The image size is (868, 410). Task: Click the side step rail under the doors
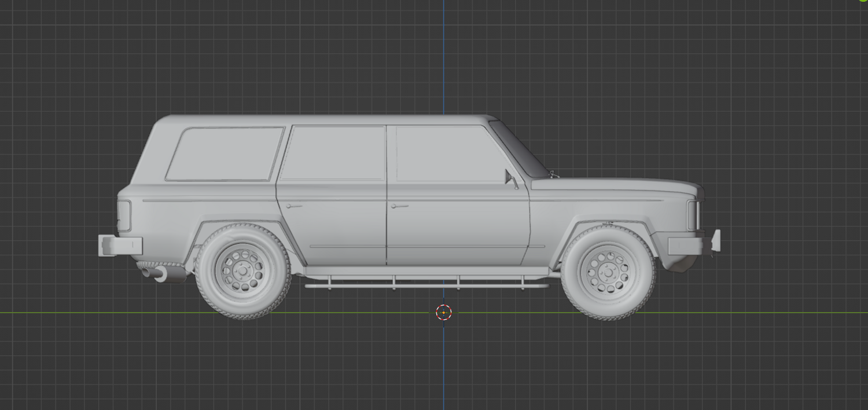coord(427,285)
